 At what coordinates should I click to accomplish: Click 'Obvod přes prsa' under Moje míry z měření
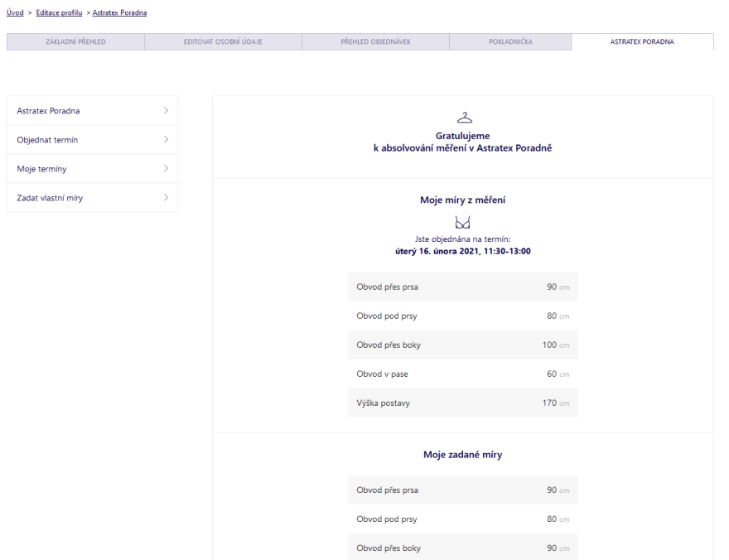pyautogui.click(x=388, y=287)
